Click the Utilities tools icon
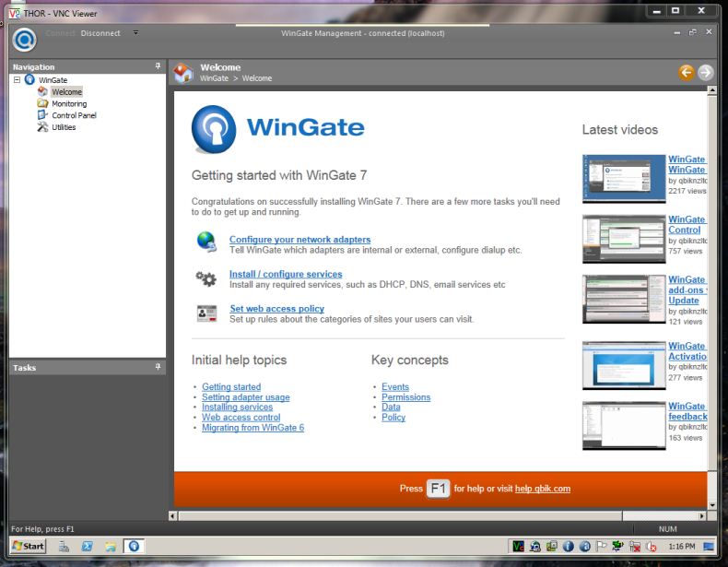This screenshot has width=728, height=567. point(42,127)
